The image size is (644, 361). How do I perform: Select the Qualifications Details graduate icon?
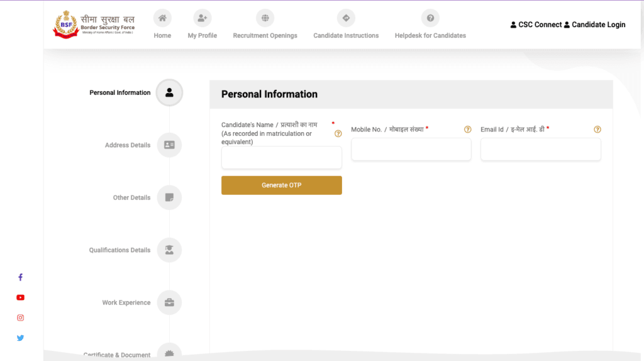pyautogui.click(x=169, y=250)
